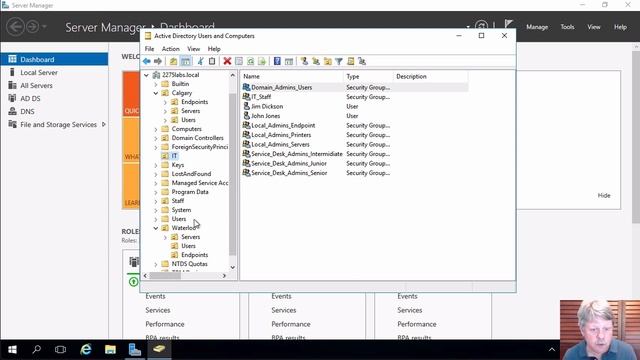This screenshot has height=360, width=640.
Task: Select user Jim Dickson
Action: click(x=267, y=107)
